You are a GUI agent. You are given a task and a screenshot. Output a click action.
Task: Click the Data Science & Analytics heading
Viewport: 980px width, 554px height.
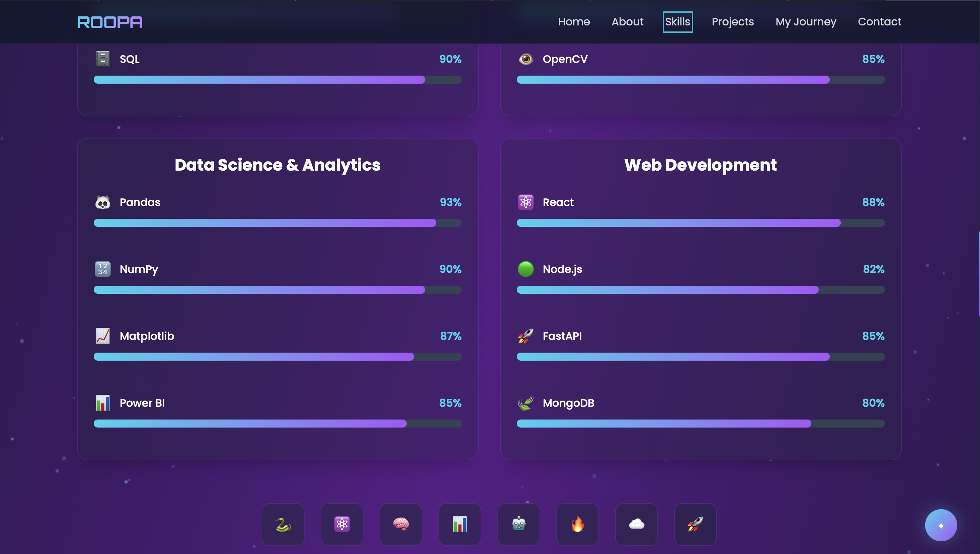pyautogui.click(x=277, y=165)
